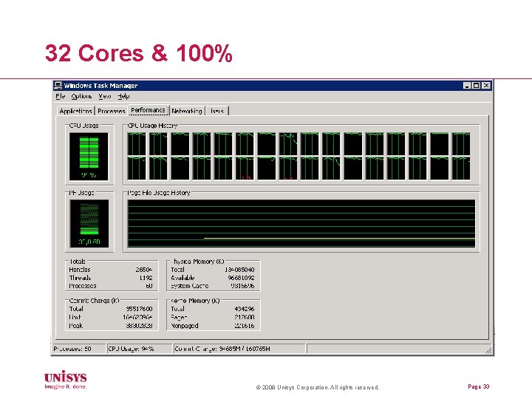Screen dimensions: 532x399
Task: Open the File menu
Action: (x=60, y=96)
